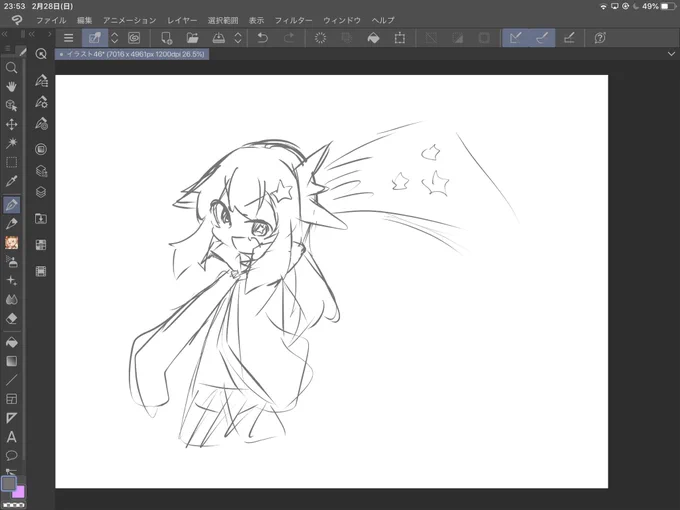The width and height of the screenshot is (680, 510).
Task: Create a new canvas document
Action: (x=167, y=38)
